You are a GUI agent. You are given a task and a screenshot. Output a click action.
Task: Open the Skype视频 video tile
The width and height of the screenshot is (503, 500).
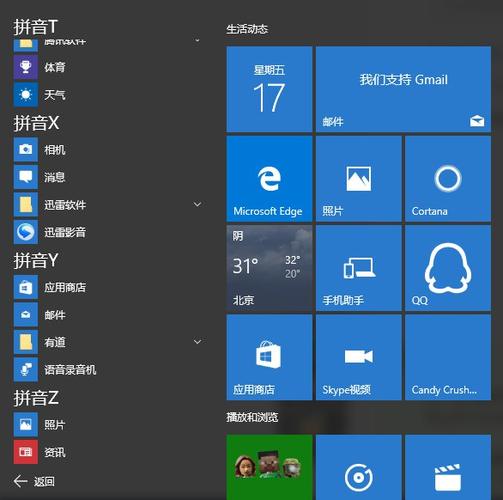[x=359, y=357]
